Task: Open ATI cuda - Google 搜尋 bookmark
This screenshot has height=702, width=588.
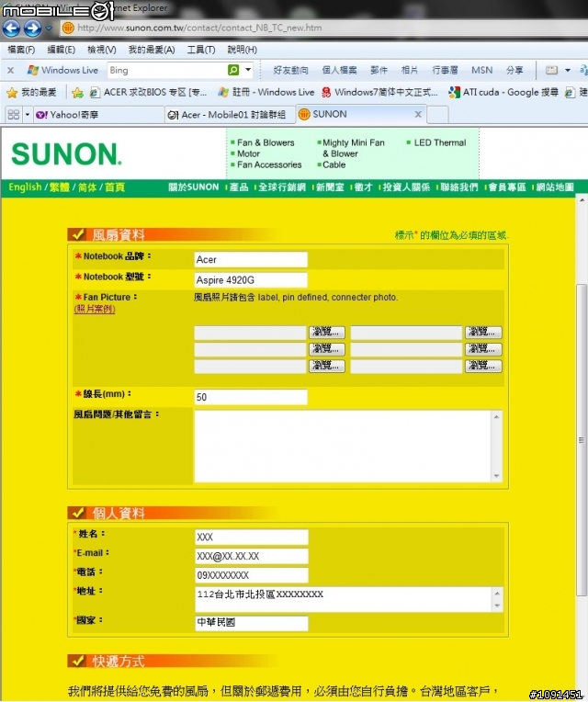Action: (503, 92)
